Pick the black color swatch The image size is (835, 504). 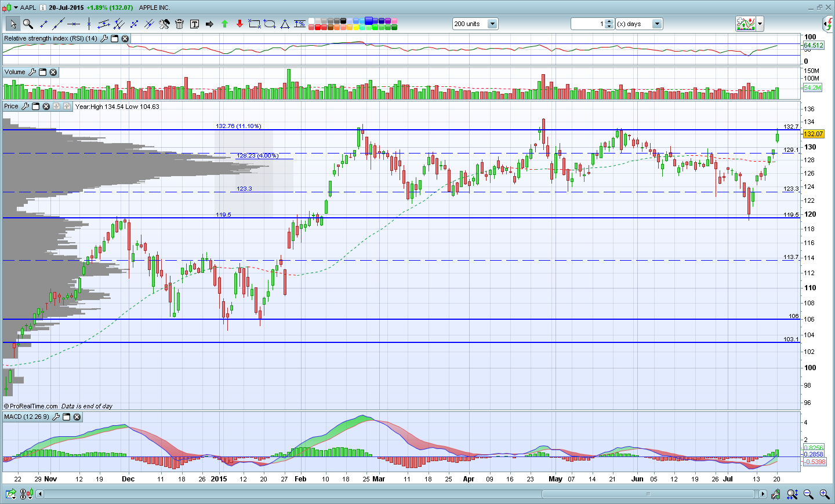click(343, 21)
